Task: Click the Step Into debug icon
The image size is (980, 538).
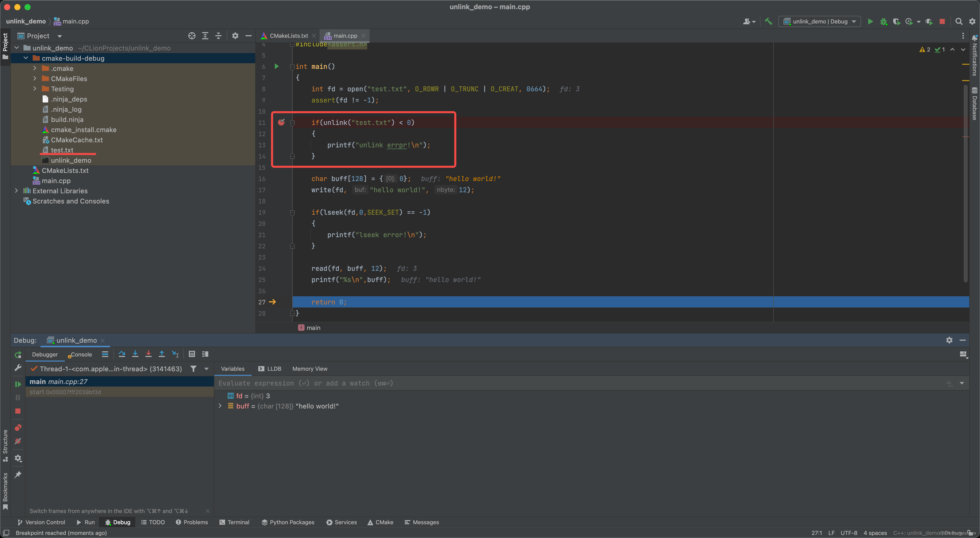Action: (135, 354)
